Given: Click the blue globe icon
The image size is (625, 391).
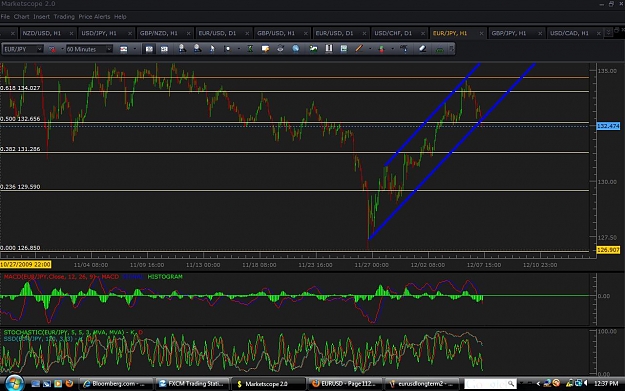Looking at the screenshot, I should coord(295,49).
